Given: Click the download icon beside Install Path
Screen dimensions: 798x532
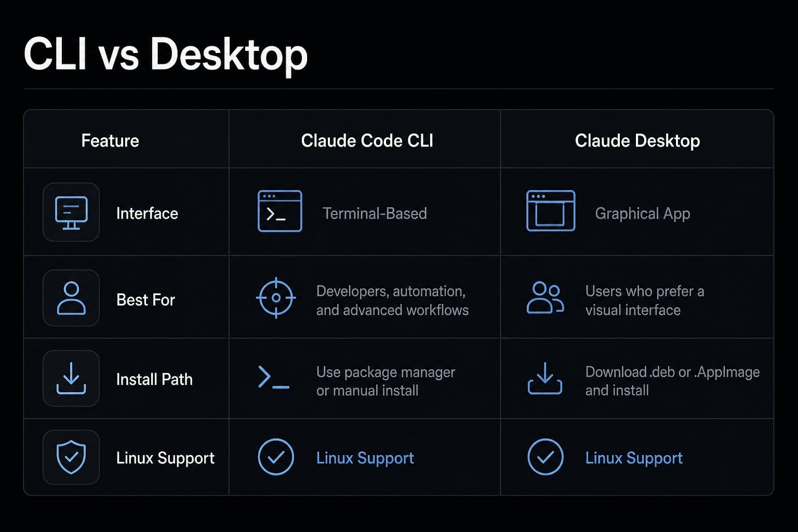Looking at the screenshot, I should 71,378.
